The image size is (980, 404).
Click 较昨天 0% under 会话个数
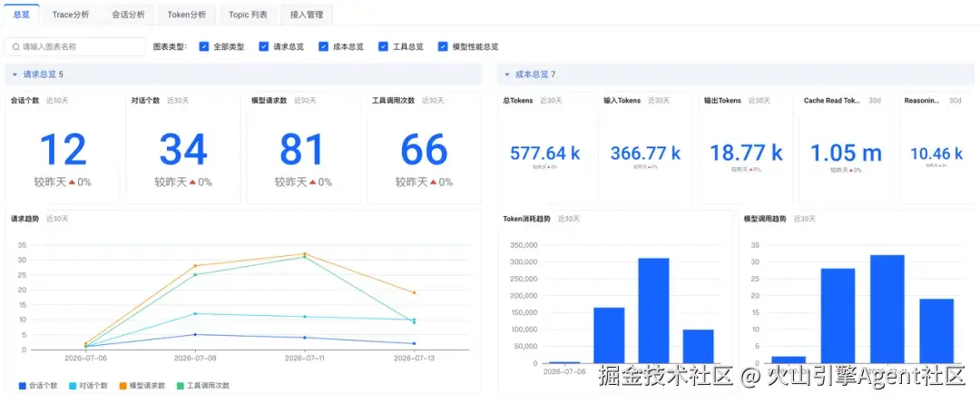click(63, 182)
